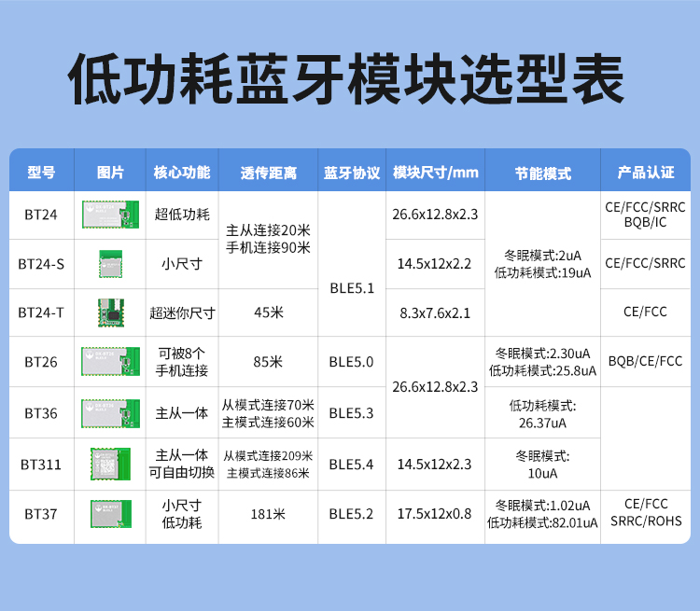Select the 181米 distance cell

coord(268,515)
